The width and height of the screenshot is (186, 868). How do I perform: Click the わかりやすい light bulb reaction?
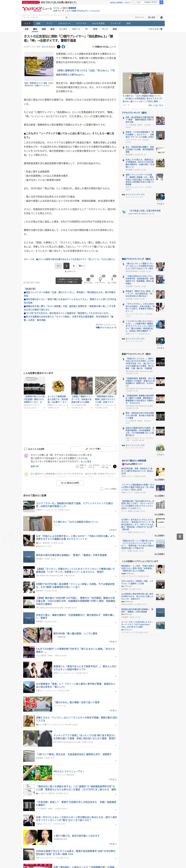(x=100, y=279)
